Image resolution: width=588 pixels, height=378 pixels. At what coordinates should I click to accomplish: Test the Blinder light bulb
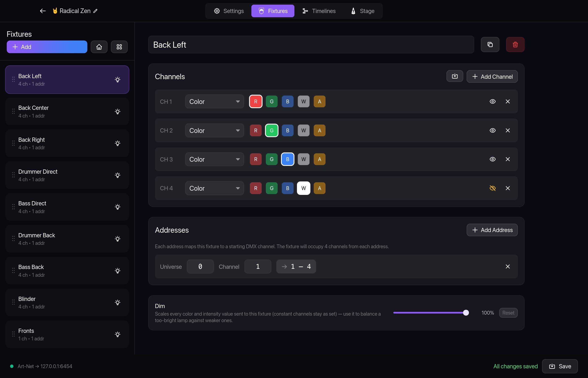coord(118,302)
